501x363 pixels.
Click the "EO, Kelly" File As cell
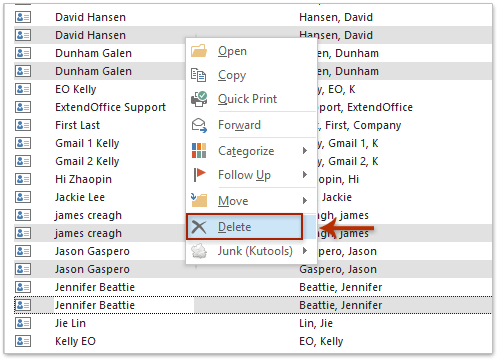(321, 341)
